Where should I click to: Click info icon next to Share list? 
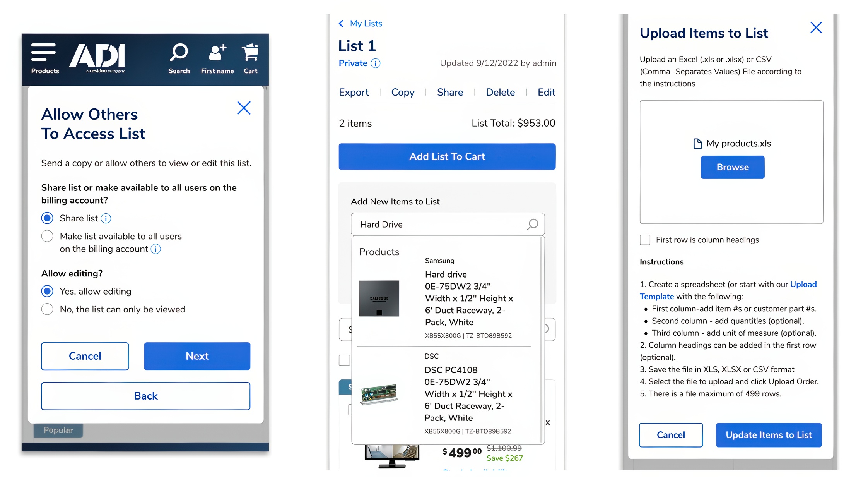tap(106, 219)
